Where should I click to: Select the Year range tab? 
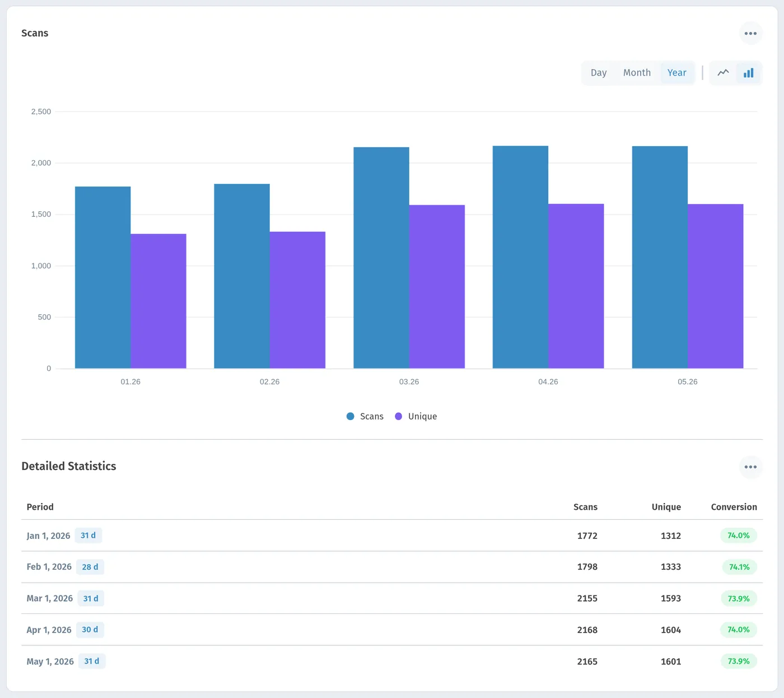[x=676, y=73]
